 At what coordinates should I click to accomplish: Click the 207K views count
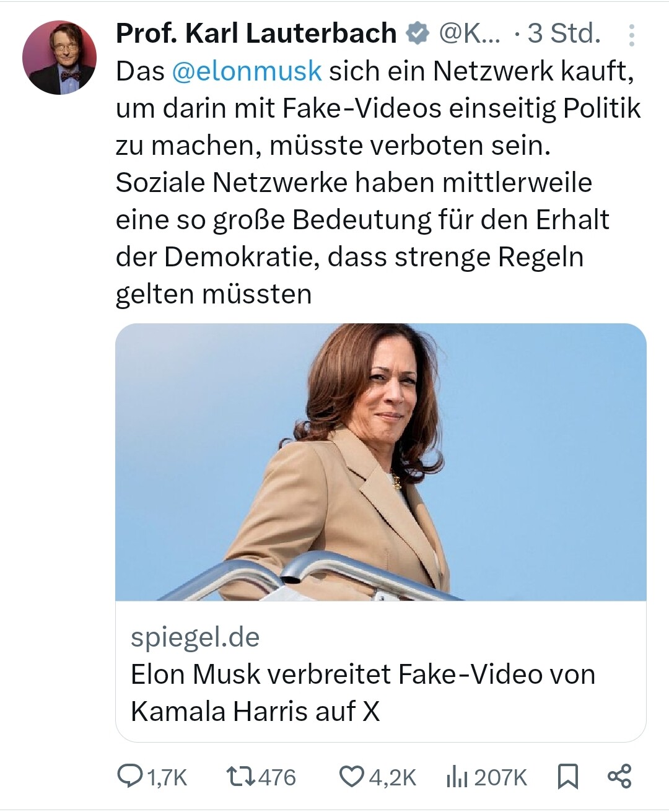500,777
